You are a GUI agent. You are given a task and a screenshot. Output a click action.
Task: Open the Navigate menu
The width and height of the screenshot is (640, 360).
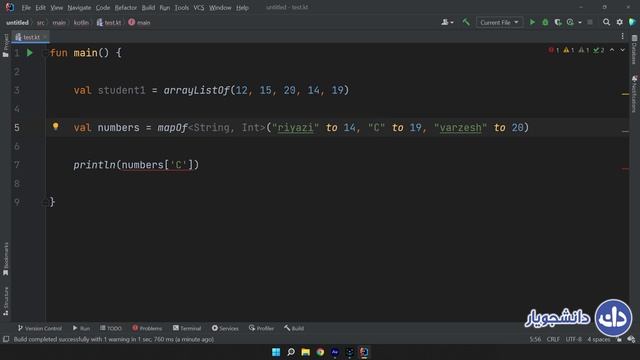[x=79, y=8]
